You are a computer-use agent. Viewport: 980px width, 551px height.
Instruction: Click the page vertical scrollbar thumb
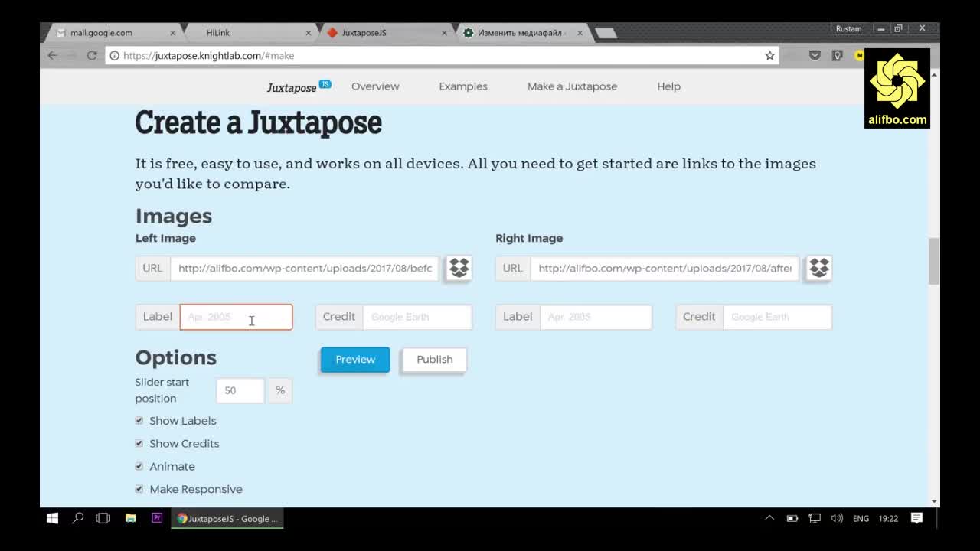934,261
